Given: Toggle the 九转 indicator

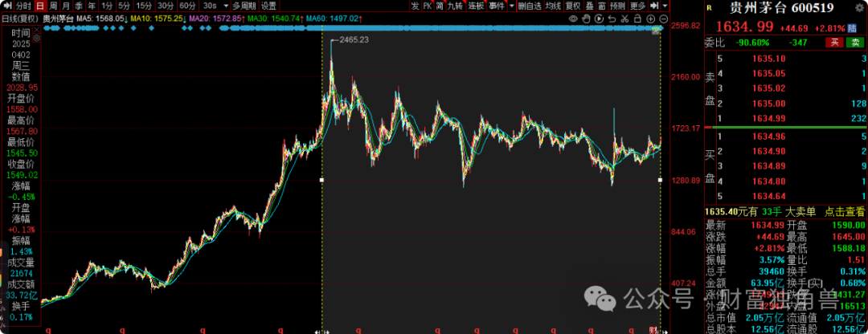Looking at the screenshot, I should pyautogui.click(x=455, y=6).
